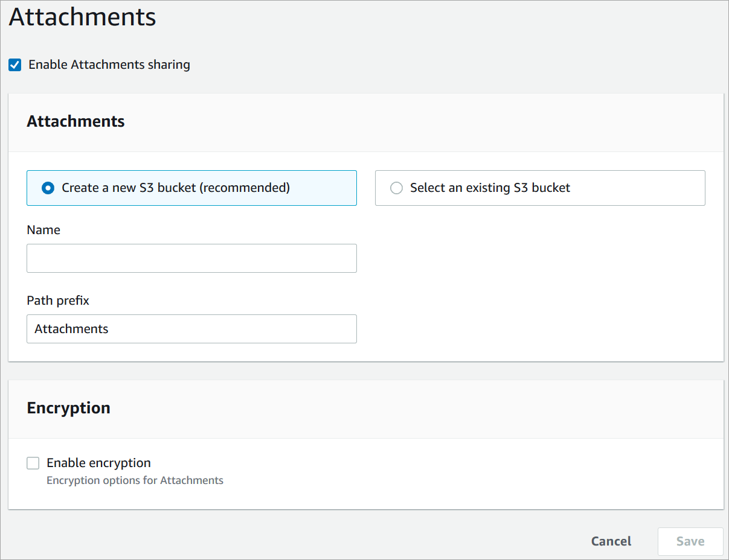Screen dimensions: 729x560
Task: Click the bold Attachments section header
Action: 76,121
